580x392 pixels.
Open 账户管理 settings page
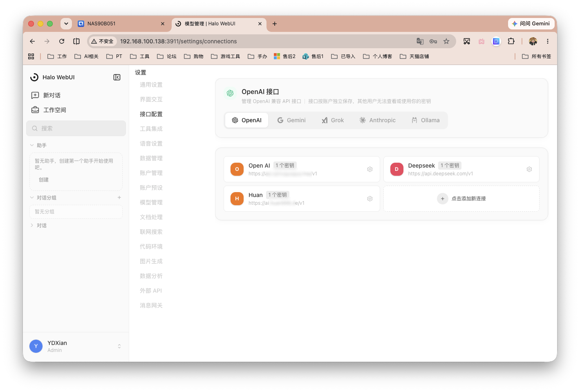point(151,173)
